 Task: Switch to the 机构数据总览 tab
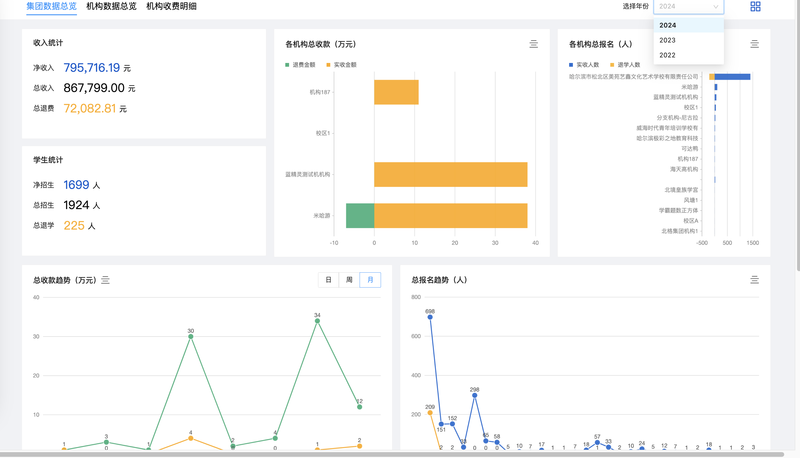pyautogui.click(x=111, y=6)
